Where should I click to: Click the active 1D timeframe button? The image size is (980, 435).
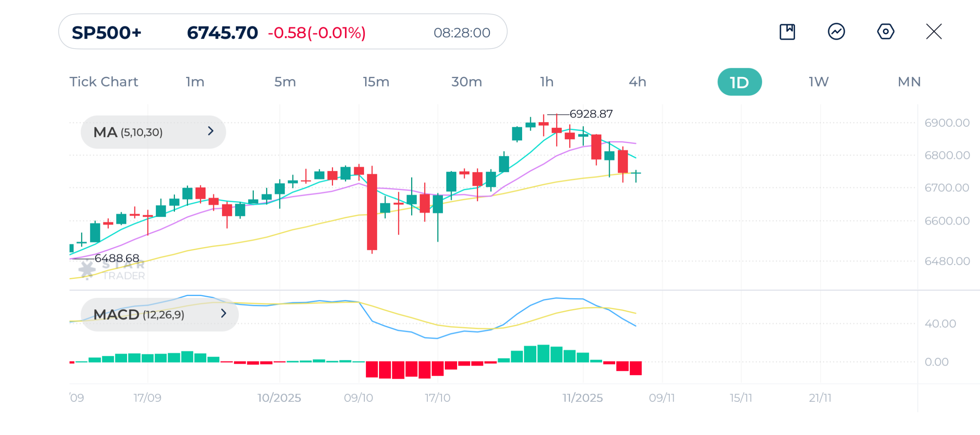coord(739,82)
